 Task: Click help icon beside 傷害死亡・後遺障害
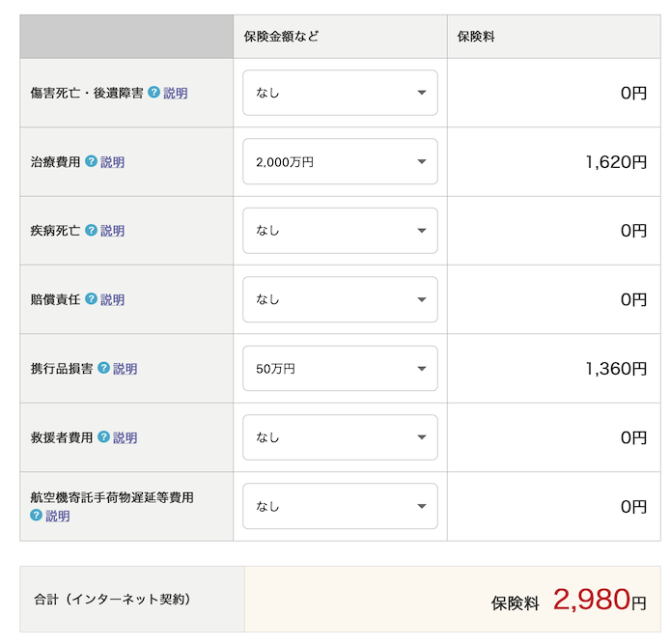154,93
